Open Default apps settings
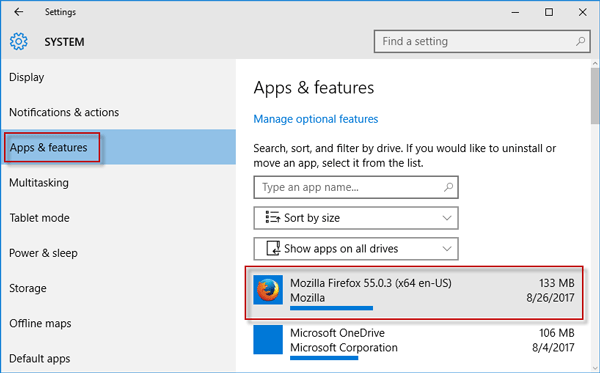This screenshot has width=600, height=373. coord(118,358)
